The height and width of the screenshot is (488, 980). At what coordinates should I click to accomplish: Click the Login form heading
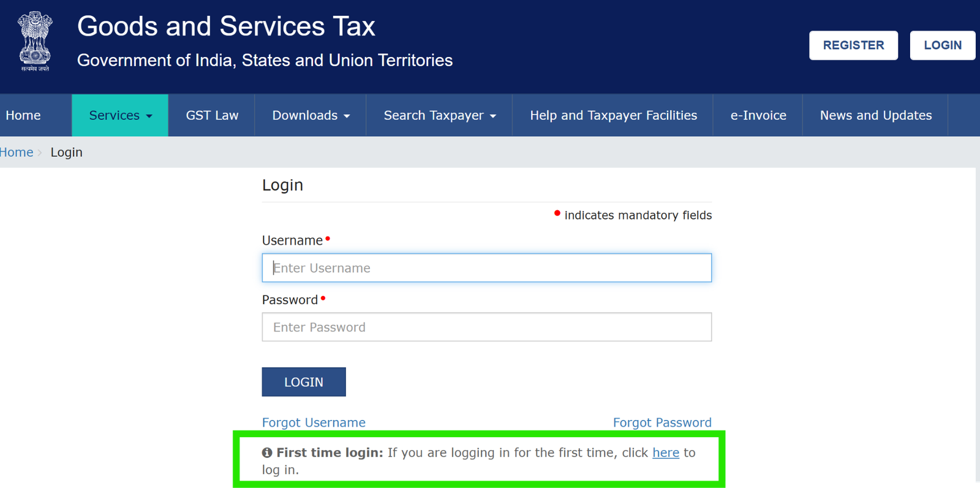[x=282, y=185]
